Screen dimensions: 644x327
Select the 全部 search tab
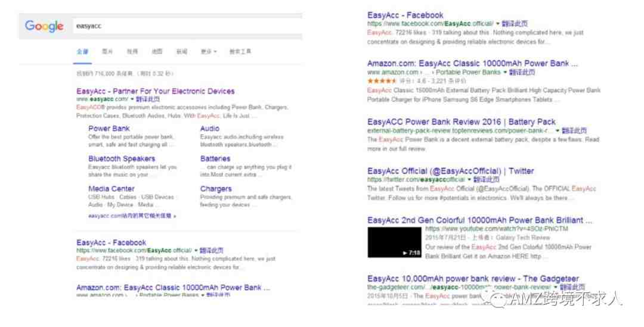pyautogui.click(x=82, y=52)
